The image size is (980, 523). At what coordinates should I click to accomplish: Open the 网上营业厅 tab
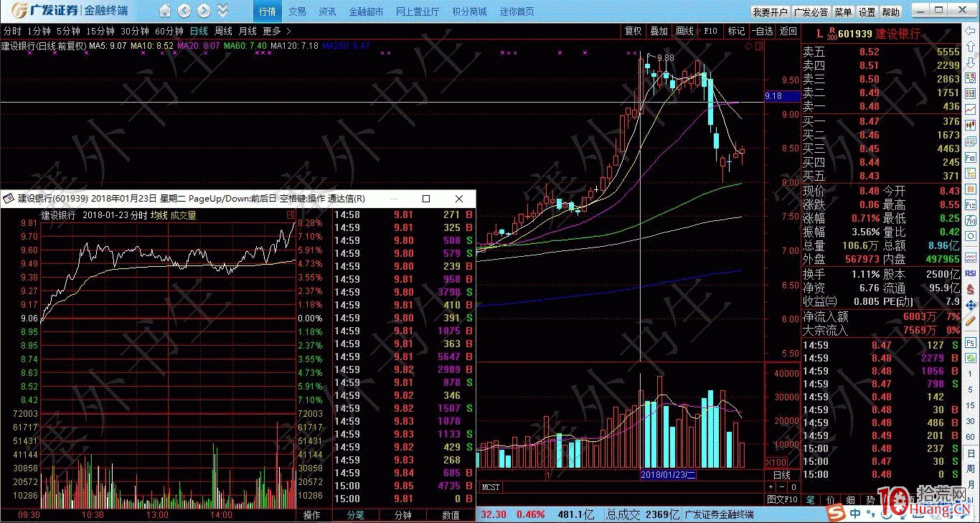(x=418, y=11)
